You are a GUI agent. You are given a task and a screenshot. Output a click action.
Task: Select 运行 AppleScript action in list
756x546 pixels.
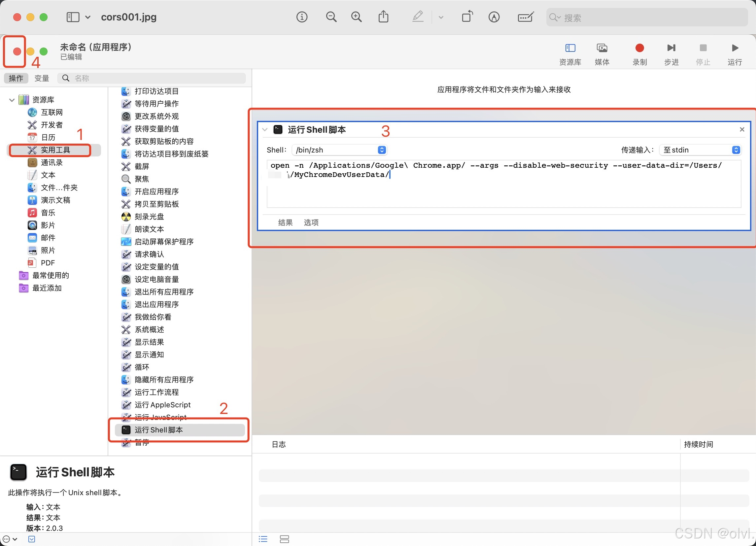(162, 405)
